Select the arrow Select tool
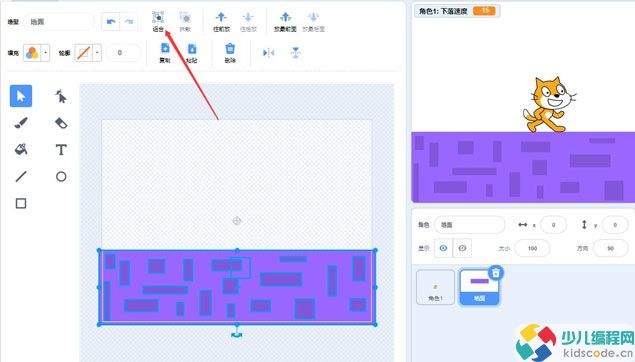Viewport: 635px width, 362px height. (21, 96)
